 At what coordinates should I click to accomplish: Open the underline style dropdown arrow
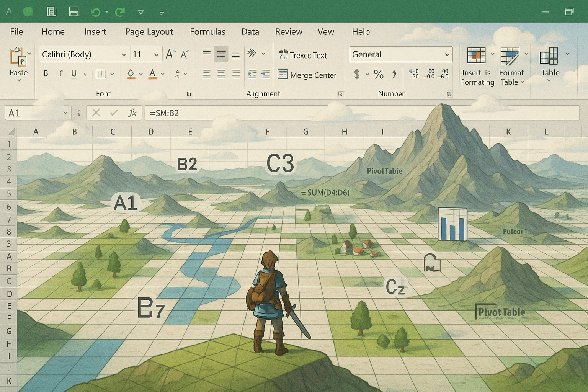pyautogui.click(x=85, y=75)
